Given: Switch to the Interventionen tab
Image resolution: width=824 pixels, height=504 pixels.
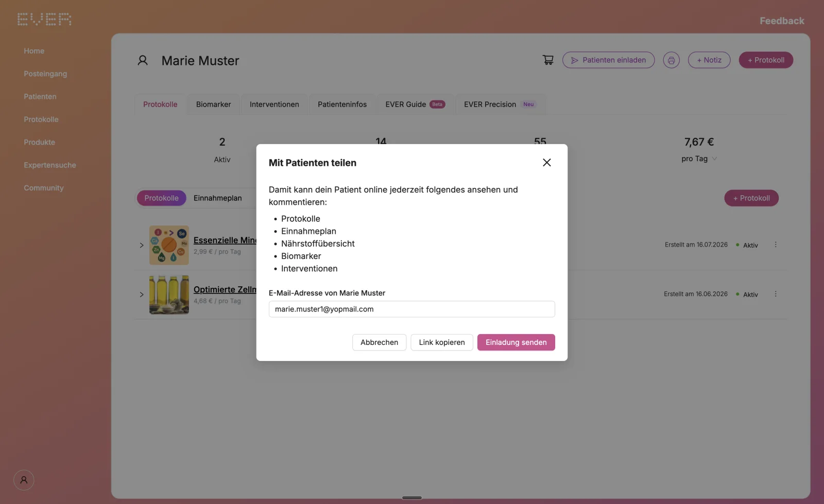Looking at the screenshot, I should click(274, 105).
